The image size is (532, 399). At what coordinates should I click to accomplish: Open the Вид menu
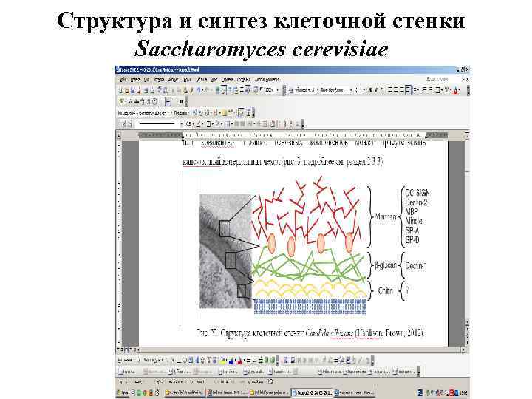coord(146,80)
